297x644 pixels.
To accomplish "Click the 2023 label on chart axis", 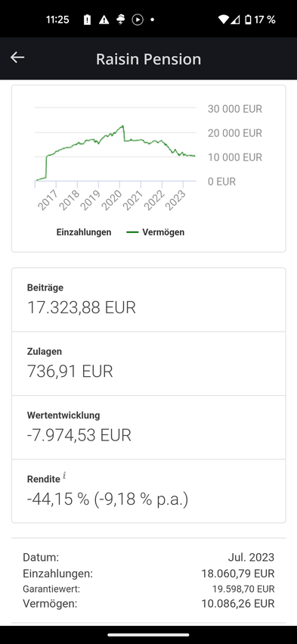I will [x=176, y=200].
